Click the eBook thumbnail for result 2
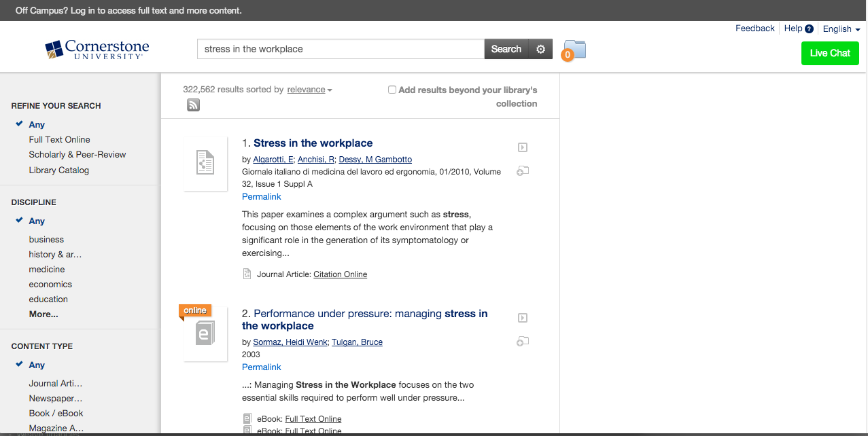Image resolution: width=868 pixels, height=436 pixels. (205, 334)
